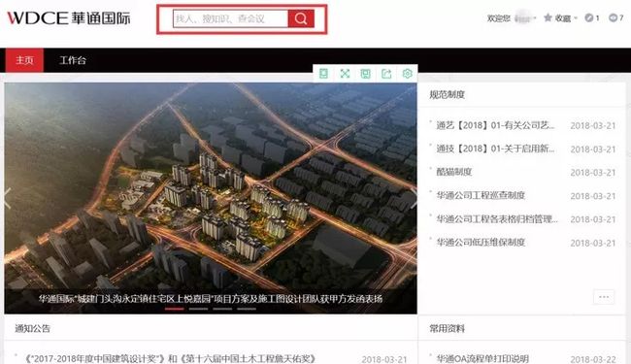631x364 pixels.
Task: Expand the 收藏 favorites dropdown
Action: (x=576, y=18)
